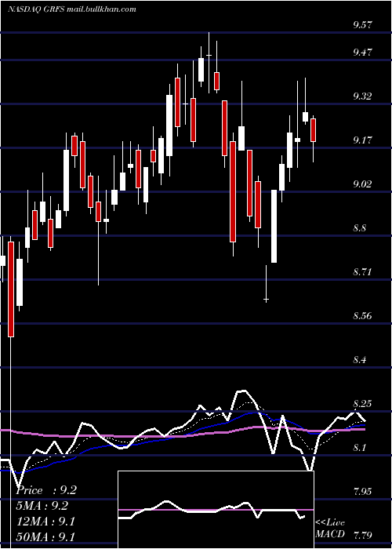Click the 8.71 price axis label
The width and height of the screenshot is (392, 549).
pos(363,272)
